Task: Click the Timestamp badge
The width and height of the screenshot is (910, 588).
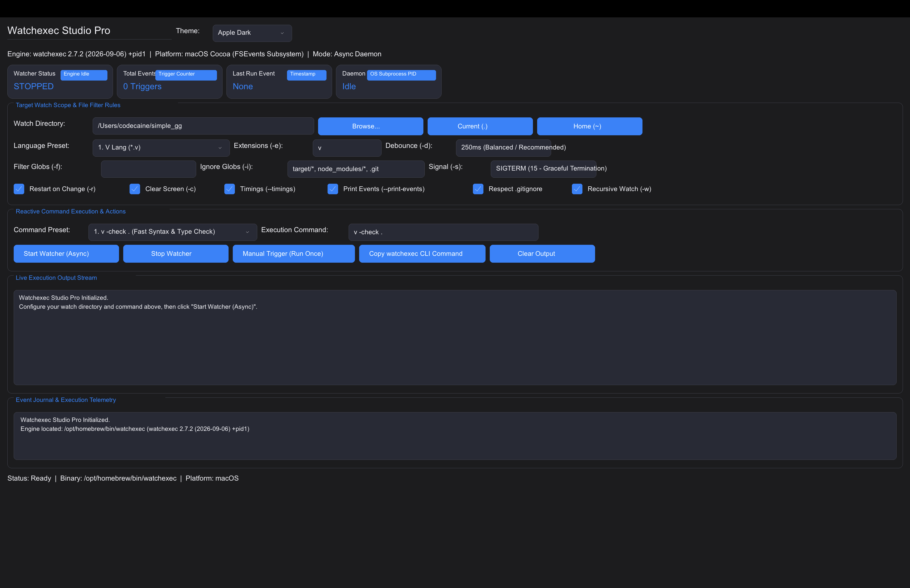Action: click(307, 75)
